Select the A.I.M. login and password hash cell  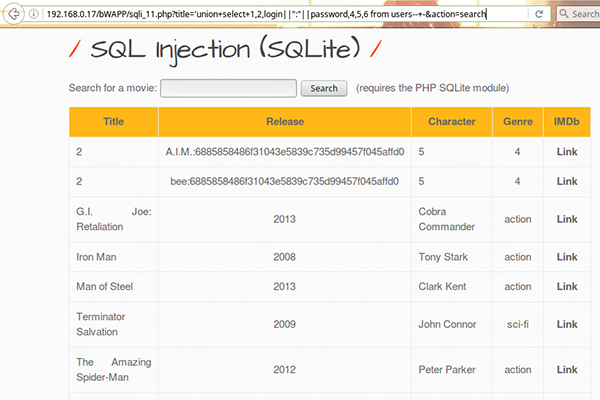[285, 152]
